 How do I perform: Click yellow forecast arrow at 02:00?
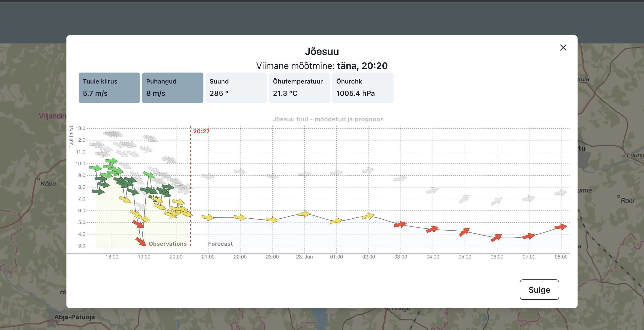pos(368,216)
